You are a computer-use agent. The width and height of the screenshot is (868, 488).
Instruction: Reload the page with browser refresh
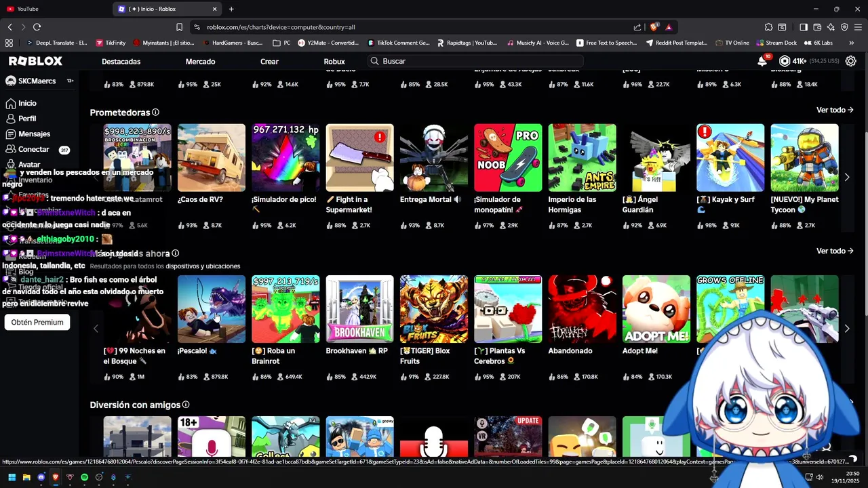coord(37,27)
